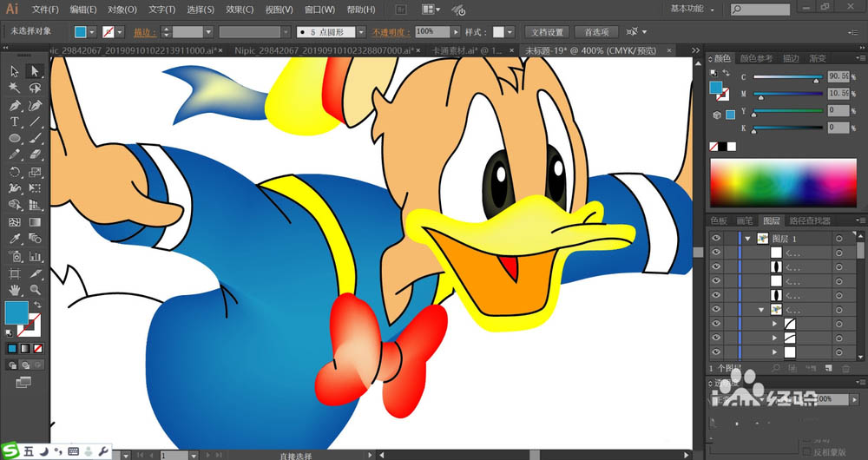Select the Eyedropper tool

pyautogui.click(x=15, y=240)
